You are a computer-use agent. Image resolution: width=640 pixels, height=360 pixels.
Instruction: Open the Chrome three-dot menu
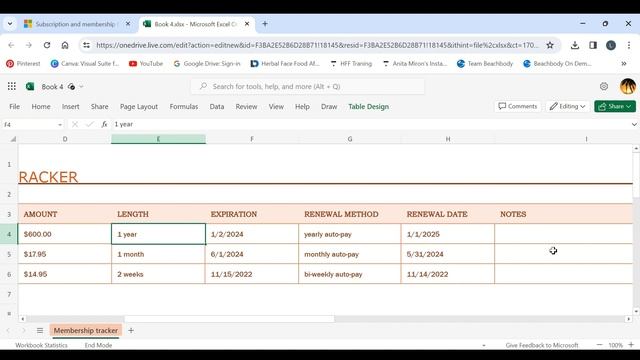pyautogui.click(x=629, y=45)
